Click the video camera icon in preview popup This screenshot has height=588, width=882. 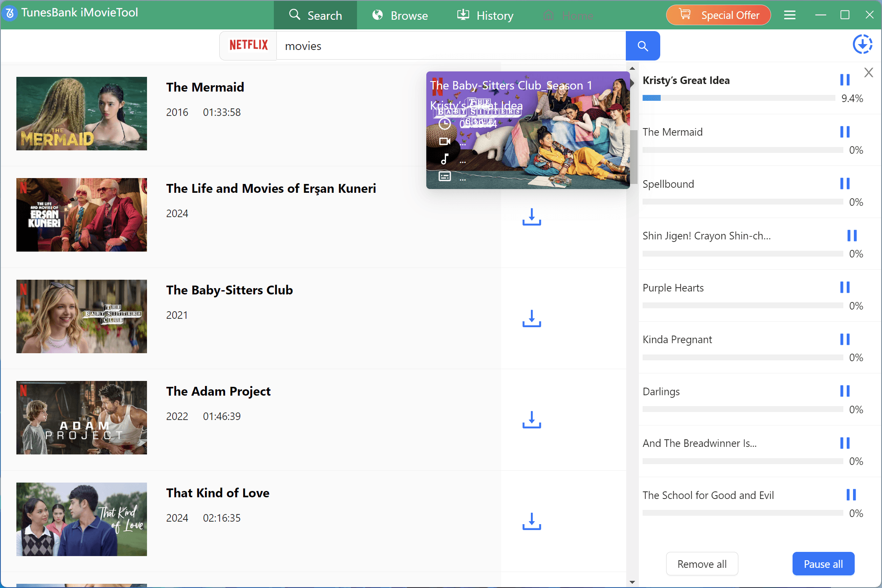coord(444,141)
